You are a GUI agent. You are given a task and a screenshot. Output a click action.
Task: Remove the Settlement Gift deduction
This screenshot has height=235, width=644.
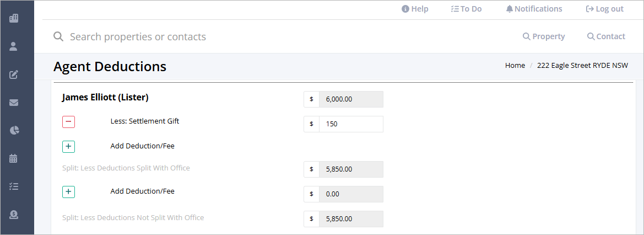tap(69, 122)
